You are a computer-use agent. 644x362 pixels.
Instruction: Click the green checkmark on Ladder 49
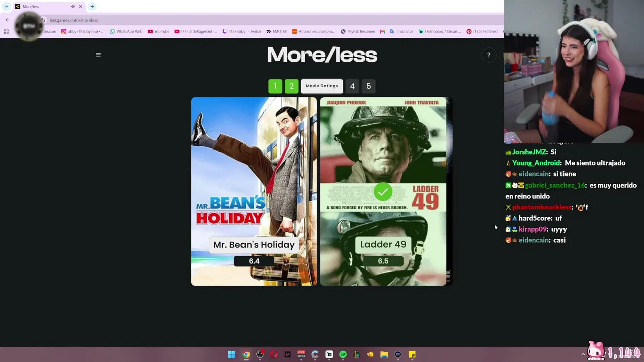[383, 192]
